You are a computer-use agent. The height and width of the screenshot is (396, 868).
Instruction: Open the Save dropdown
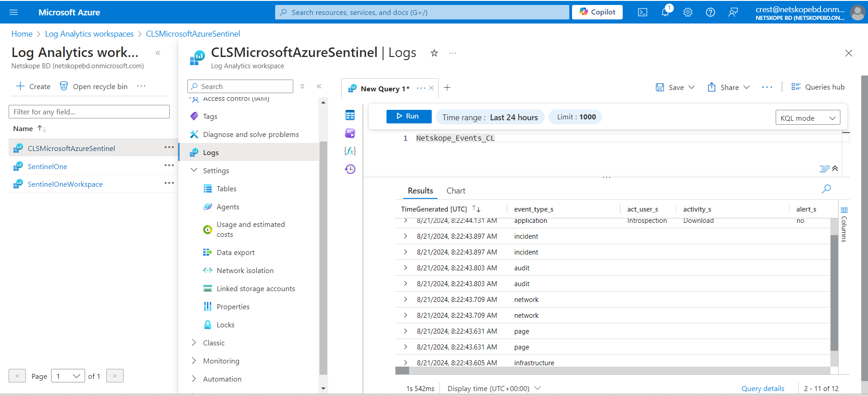click(692, 87)
